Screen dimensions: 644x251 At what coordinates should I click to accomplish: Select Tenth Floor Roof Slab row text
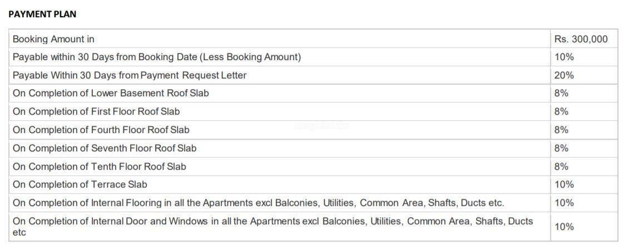(x=99, y=166)
